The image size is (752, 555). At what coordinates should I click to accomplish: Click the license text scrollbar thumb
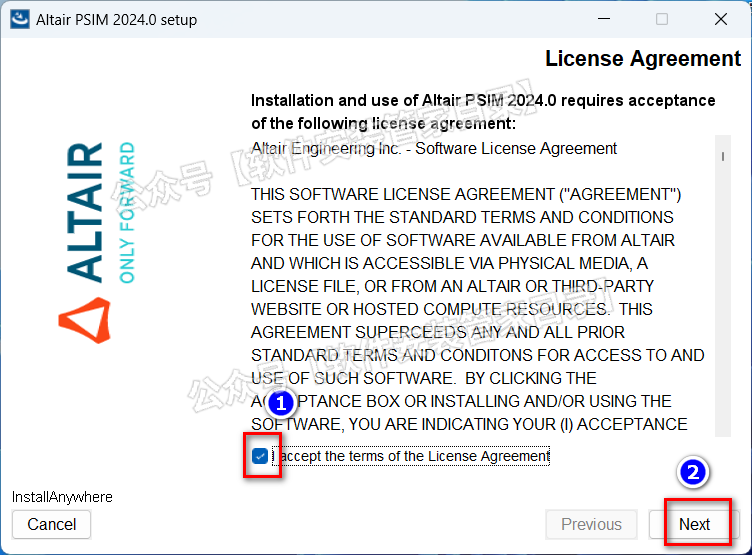723,156
